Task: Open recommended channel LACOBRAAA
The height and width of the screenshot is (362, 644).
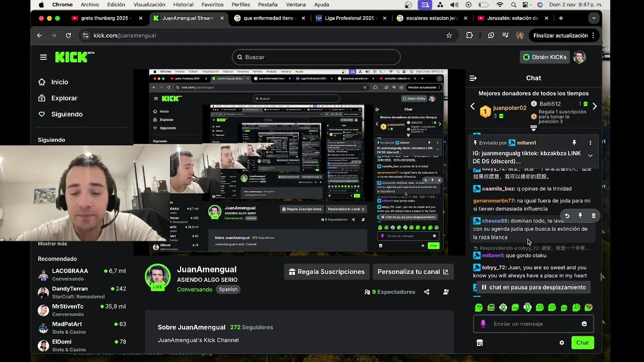Action: (x=82, y=275)
